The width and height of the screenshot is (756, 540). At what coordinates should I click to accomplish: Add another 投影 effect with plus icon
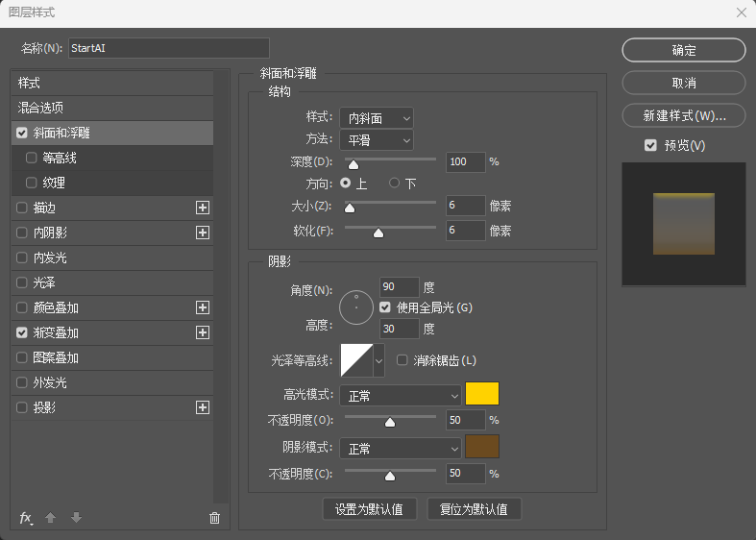click(203, 407)
